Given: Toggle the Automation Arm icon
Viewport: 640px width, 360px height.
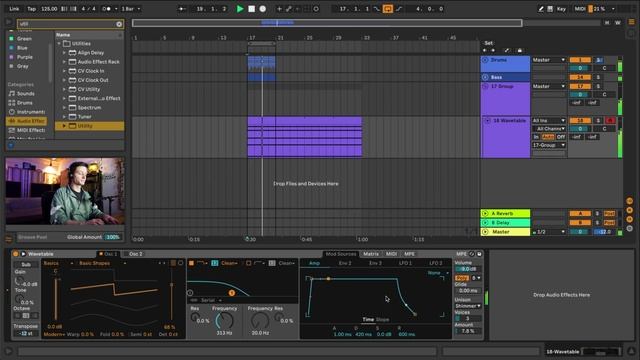Looking at the screenshot, I should (289, 9).
